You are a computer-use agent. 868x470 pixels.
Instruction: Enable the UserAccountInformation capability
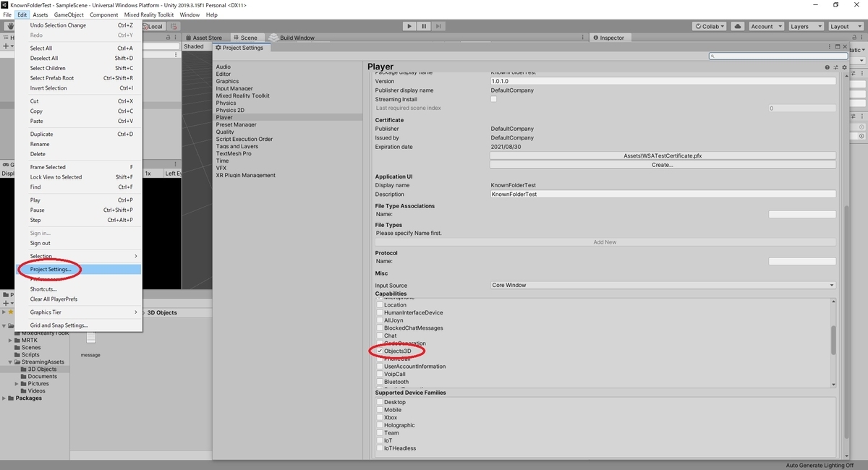pyautogui.click(x=379, y=367)
